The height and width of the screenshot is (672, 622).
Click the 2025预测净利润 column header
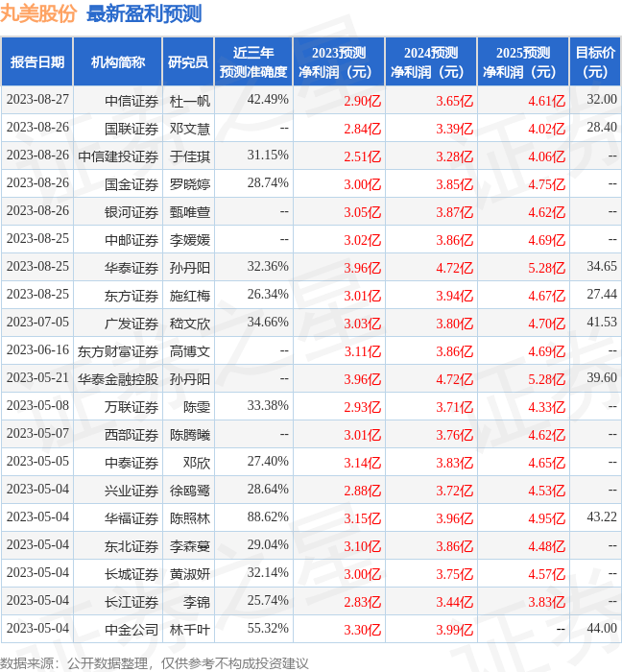point(523,62)
